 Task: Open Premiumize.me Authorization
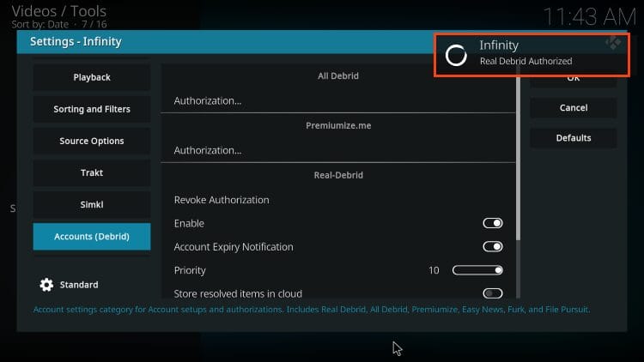click(x=337, y=151)
